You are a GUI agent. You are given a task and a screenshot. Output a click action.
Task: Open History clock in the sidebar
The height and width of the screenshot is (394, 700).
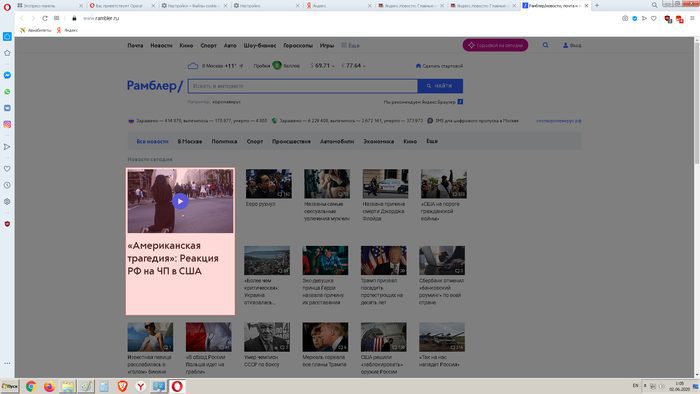point(7,185)
